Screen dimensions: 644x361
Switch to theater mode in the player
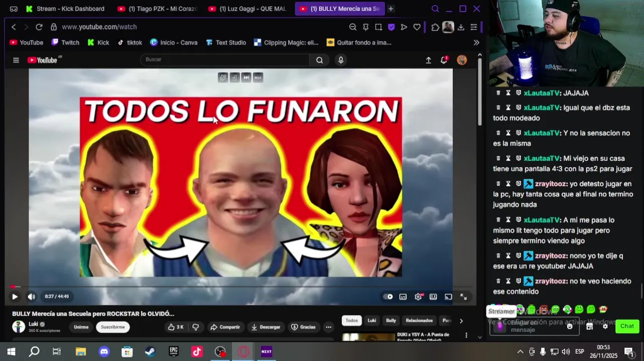(x=433, y=297)
